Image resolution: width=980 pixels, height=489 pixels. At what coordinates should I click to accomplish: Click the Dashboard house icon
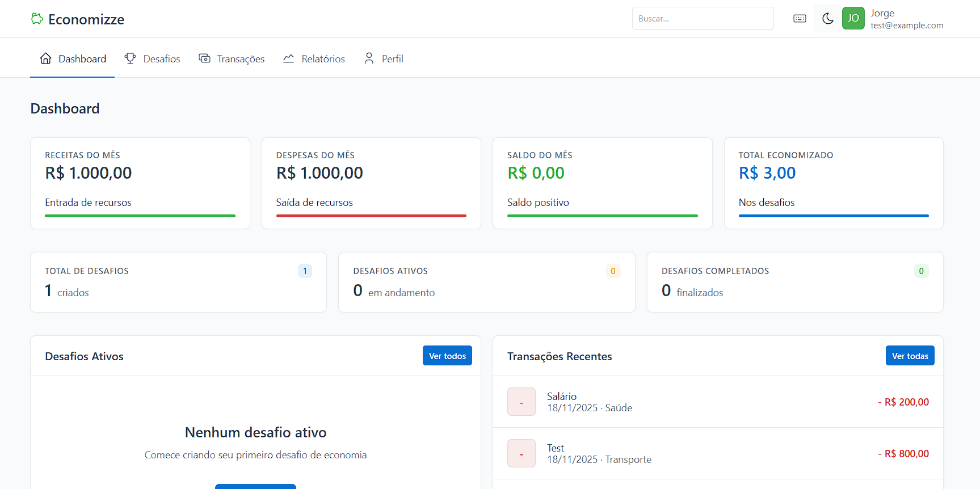pos(45,58)
